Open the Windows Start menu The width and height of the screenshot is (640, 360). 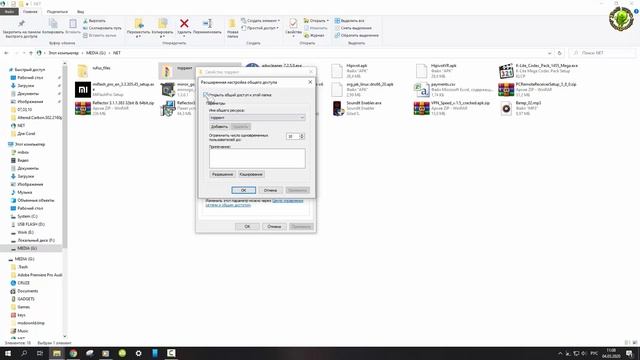pyautogui.click(x=8, y=353)
